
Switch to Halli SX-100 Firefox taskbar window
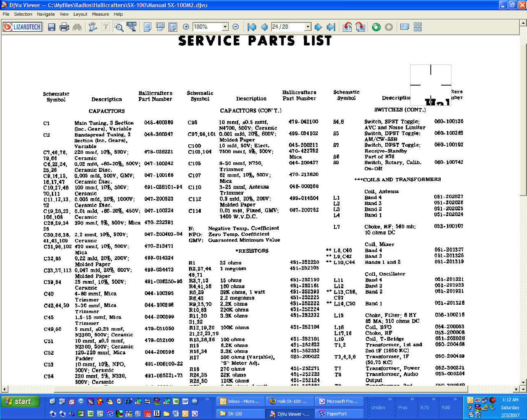(x=290, y=401)
